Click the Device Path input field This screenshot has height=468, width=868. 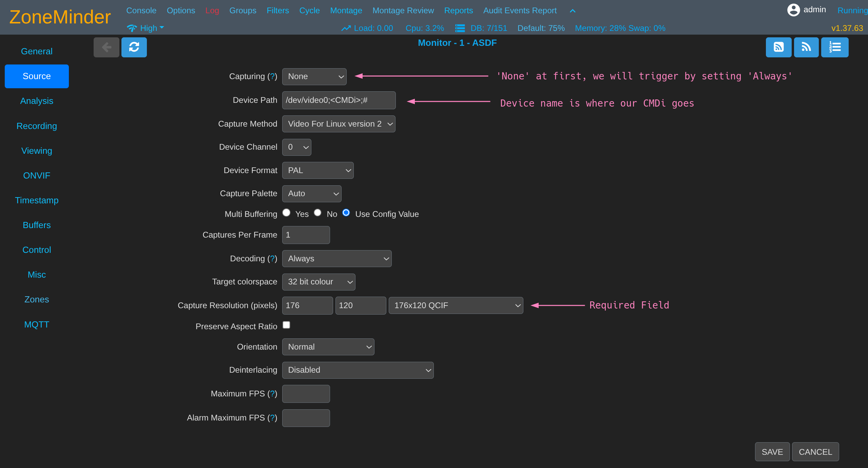pos(339,100)
